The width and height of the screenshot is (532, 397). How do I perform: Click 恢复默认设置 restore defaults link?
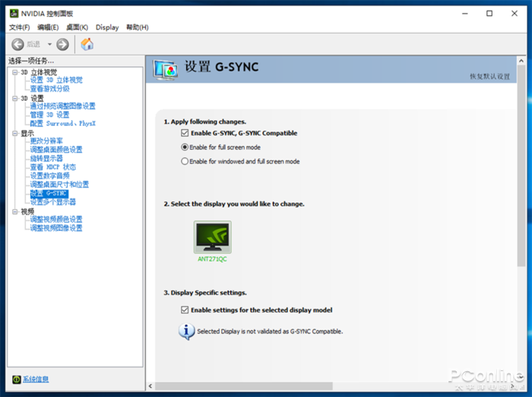[489, 76]
